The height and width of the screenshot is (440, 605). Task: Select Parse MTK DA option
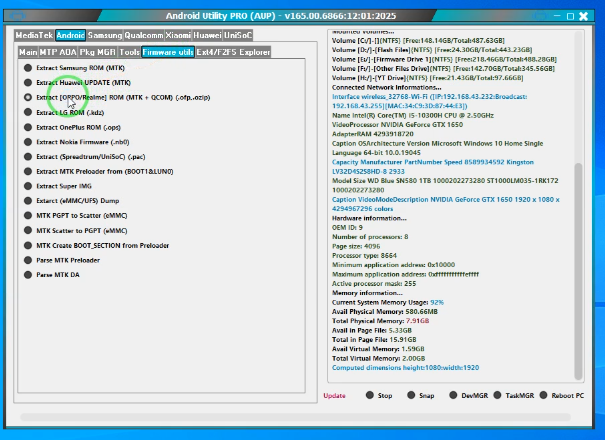(x=52, y=275)
